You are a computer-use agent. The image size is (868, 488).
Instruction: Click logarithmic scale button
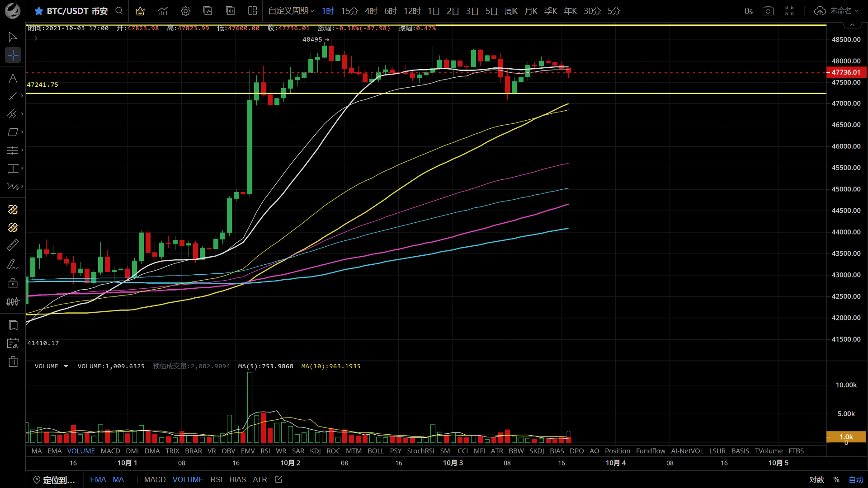coord(816,479)
